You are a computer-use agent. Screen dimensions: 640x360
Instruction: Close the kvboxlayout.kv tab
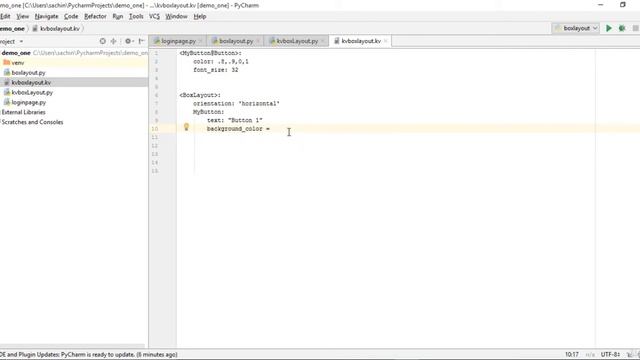tap(385, 41)
